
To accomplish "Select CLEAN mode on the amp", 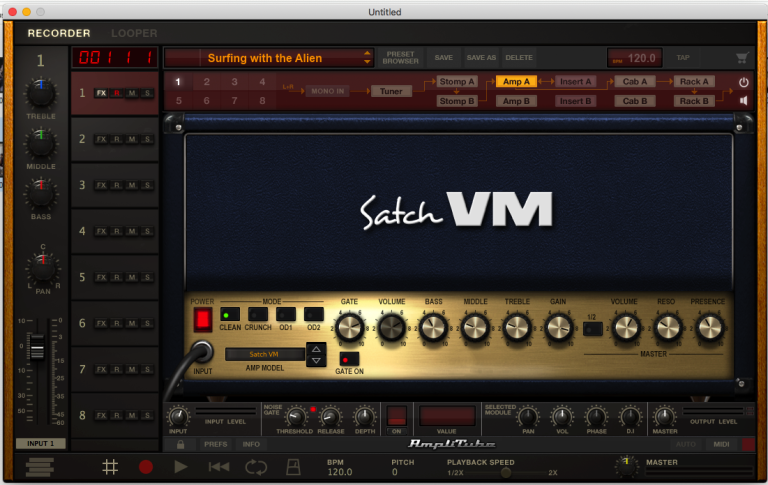I will [x=230, y=315].
